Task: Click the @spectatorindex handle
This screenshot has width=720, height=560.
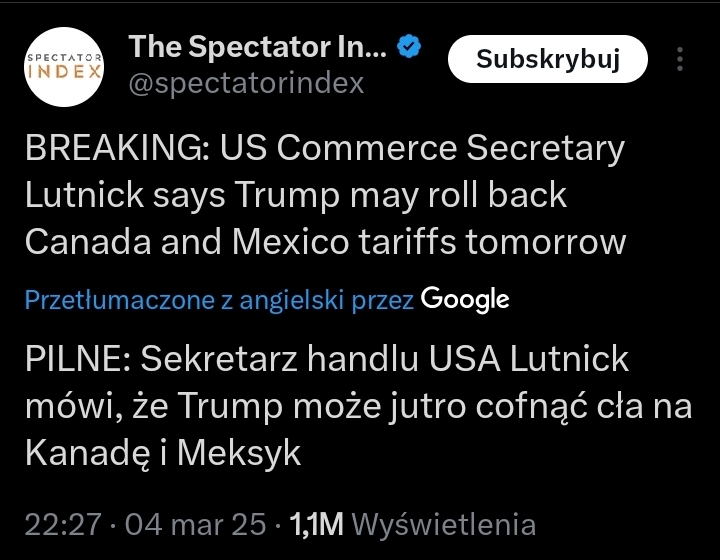Action: point(246,84)
